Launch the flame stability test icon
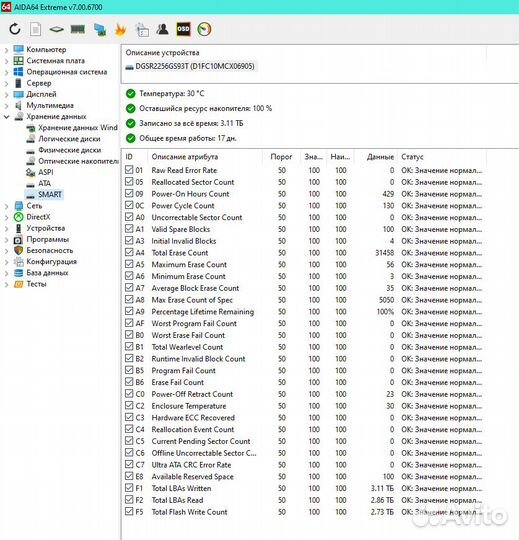 pos(121,30)
